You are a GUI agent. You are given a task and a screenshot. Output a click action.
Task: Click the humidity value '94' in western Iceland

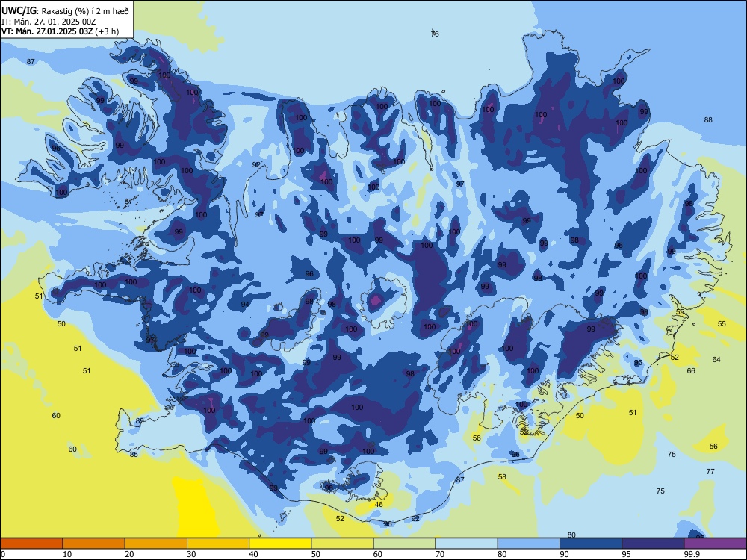pos(245,305)
